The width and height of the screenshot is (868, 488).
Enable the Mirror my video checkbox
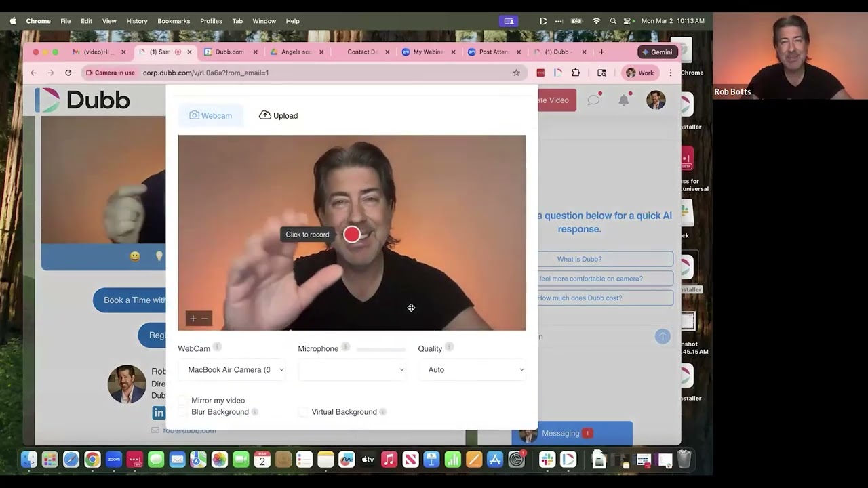point(182,401)
